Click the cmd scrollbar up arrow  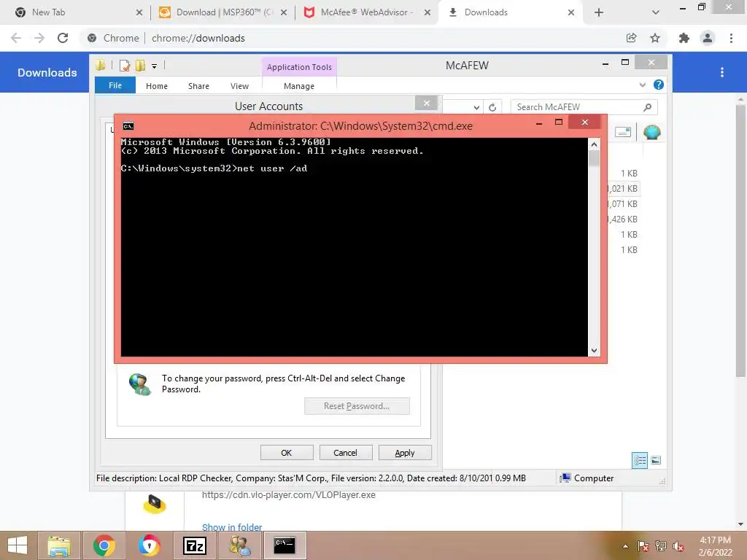tap(594, 144)
